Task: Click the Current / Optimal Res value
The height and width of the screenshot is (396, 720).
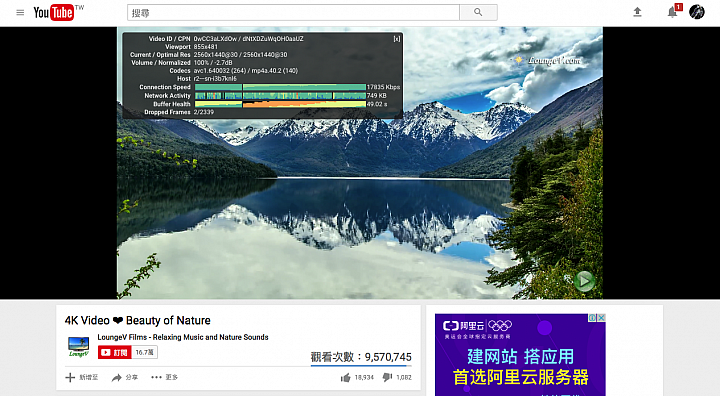Action: tap(240, 55)
